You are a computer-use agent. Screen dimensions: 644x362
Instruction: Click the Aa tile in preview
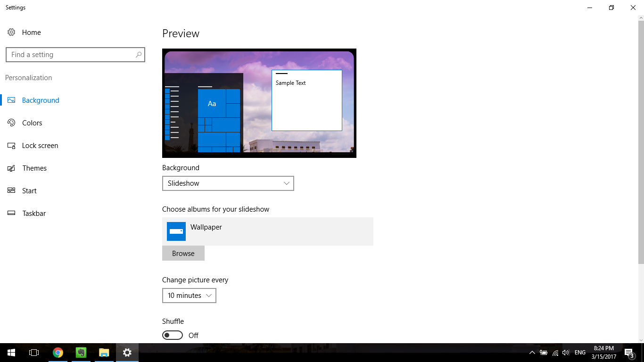(212, 104)
